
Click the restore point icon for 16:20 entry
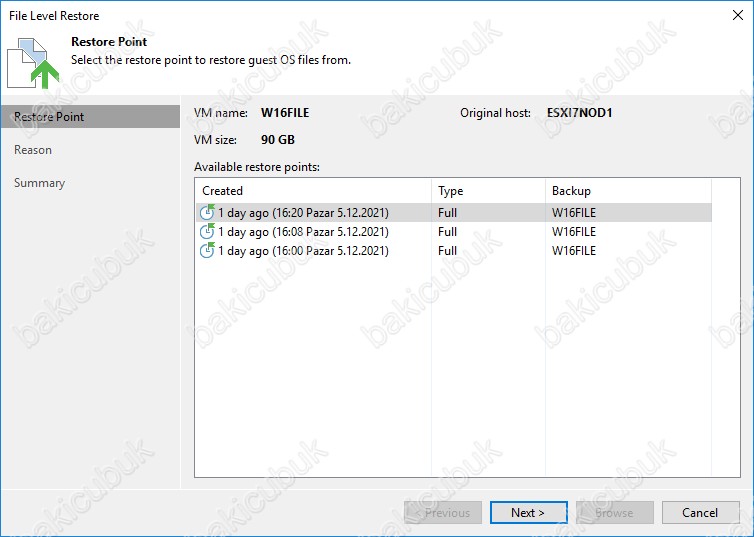tap(207, 212)
